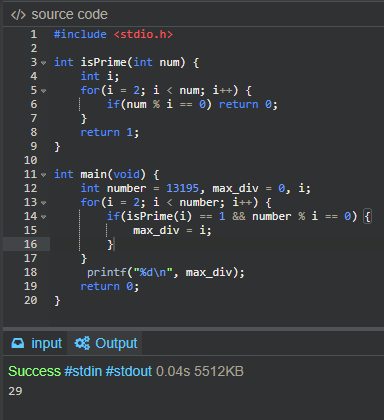Click the 0.04s 5512KB run stats

click(200, 371)
